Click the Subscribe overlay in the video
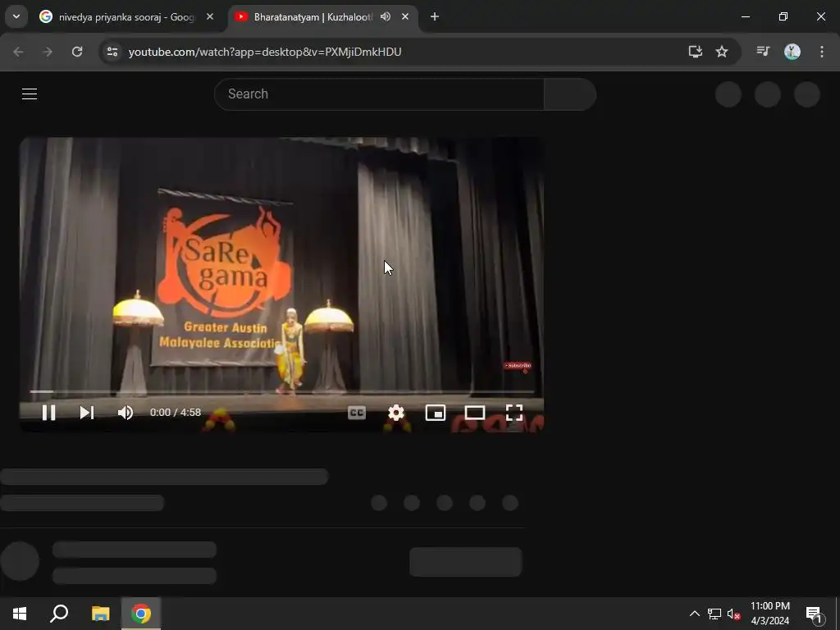This screenshot has width=840, height=630. coord(518,366)
